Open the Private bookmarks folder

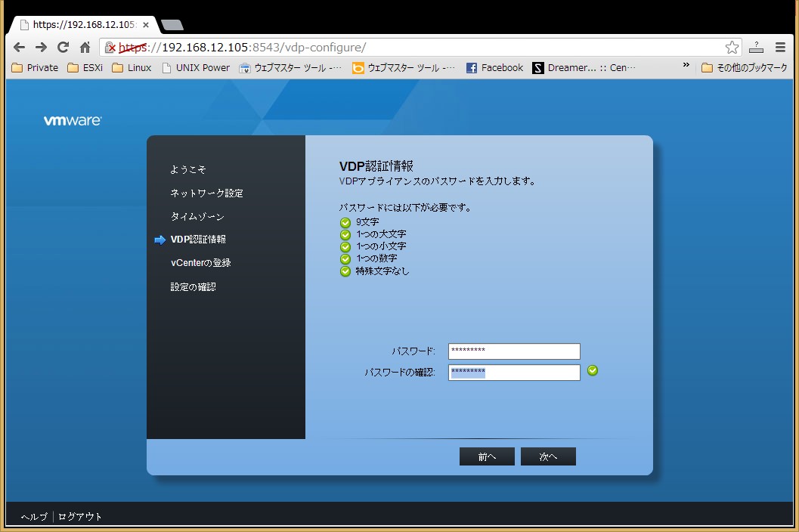coord(36,68)
